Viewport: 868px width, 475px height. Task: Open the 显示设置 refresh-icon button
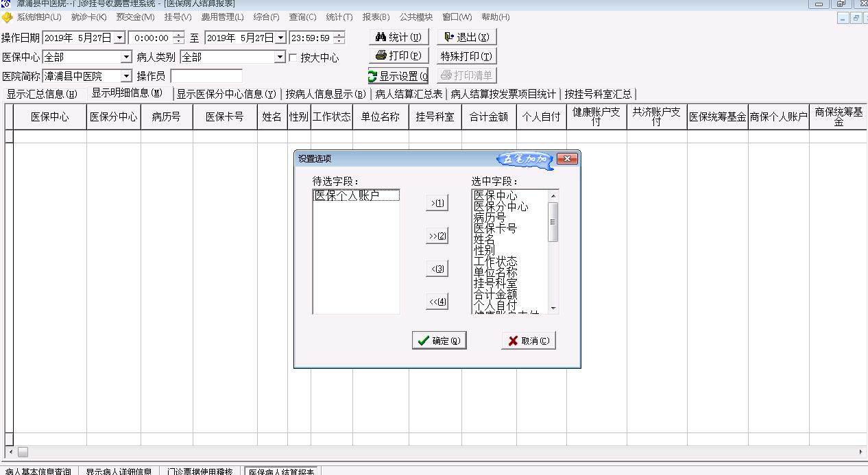click(398, 75)
